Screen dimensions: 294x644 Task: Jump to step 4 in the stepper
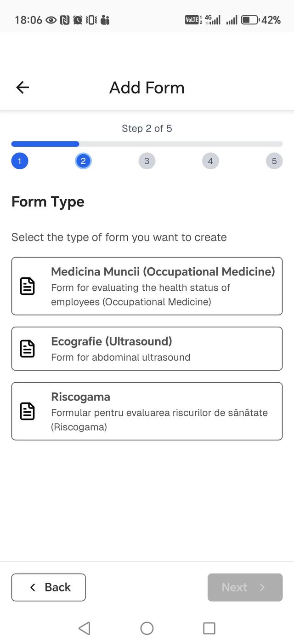pos(210,161)
